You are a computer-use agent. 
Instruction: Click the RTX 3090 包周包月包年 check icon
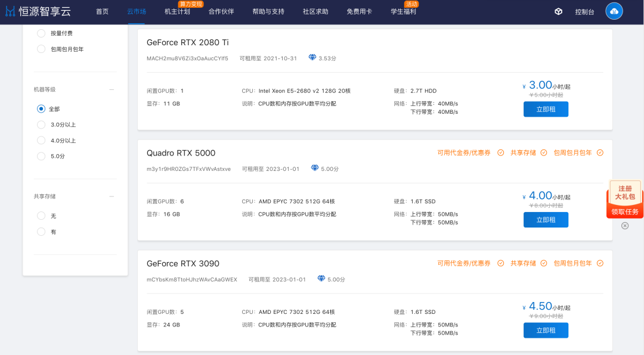pyautogui.click(x=600, y=263)
